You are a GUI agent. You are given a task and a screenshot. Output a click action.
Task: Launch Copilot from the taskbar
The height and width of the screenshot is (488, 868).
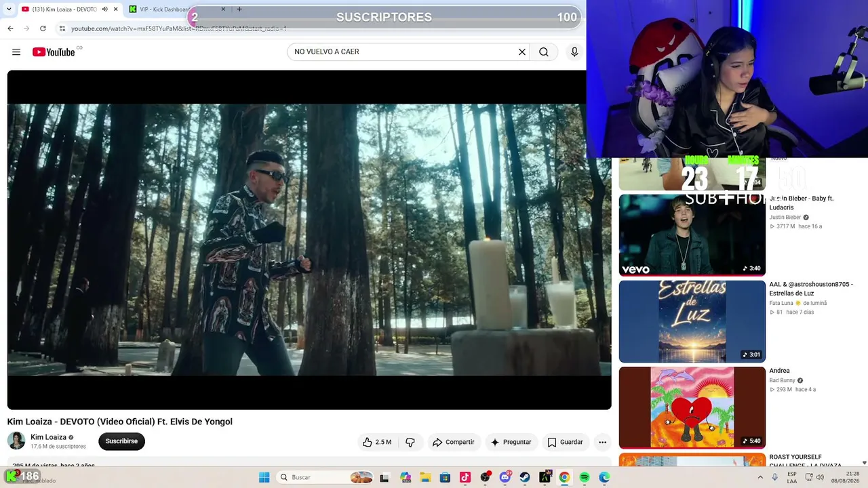[x=406, y=477]
